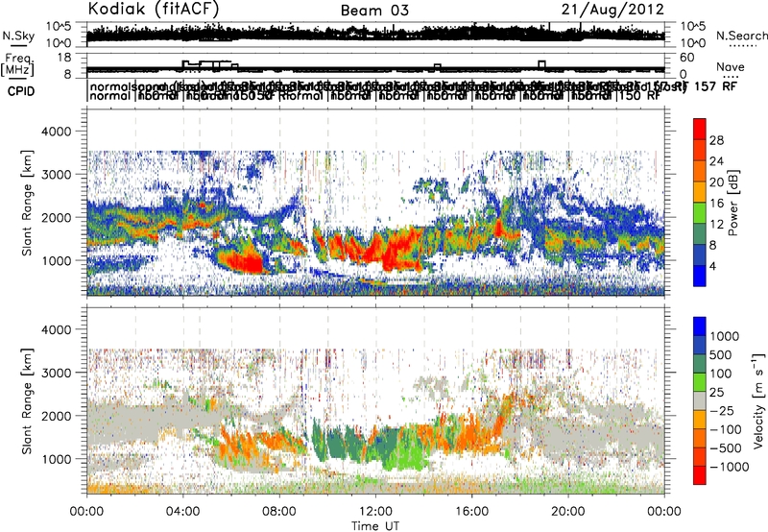Click the "10^5" tick beside N.Sky
The width and height of the screenshot is (768, 532).
59,27
